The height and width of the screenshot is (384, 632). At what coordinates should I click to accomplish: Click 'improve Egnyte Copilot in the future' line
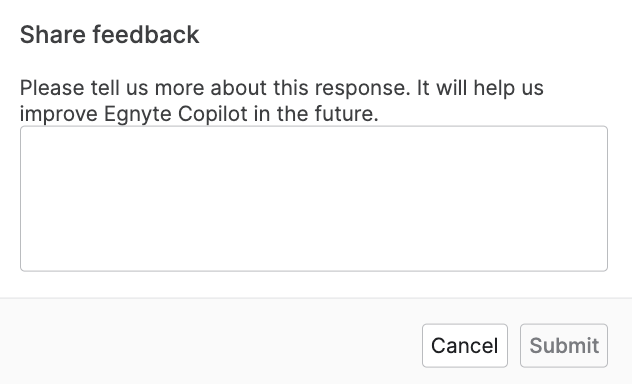pyautogui.click(x=199, y=114)
